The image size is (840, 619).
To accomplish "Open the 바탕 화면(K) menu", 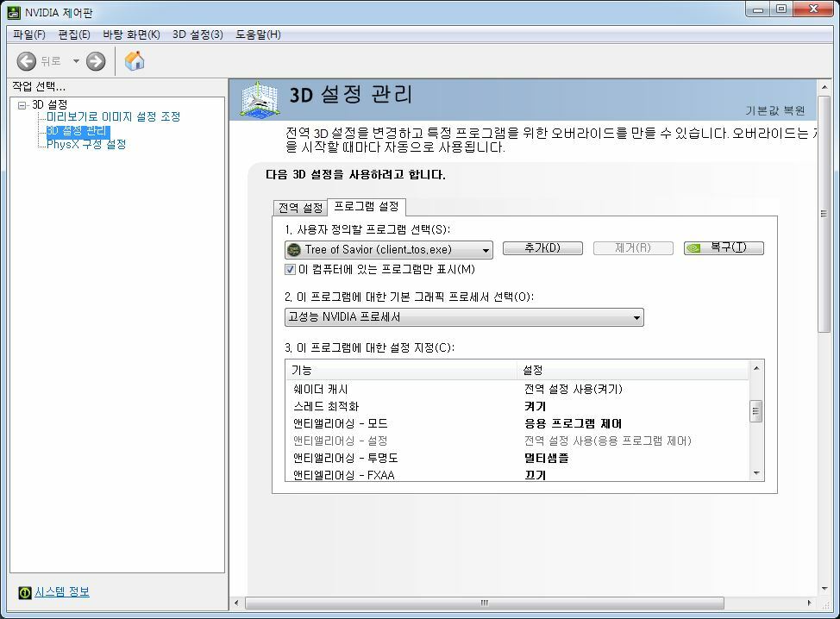I will (131, 34).
